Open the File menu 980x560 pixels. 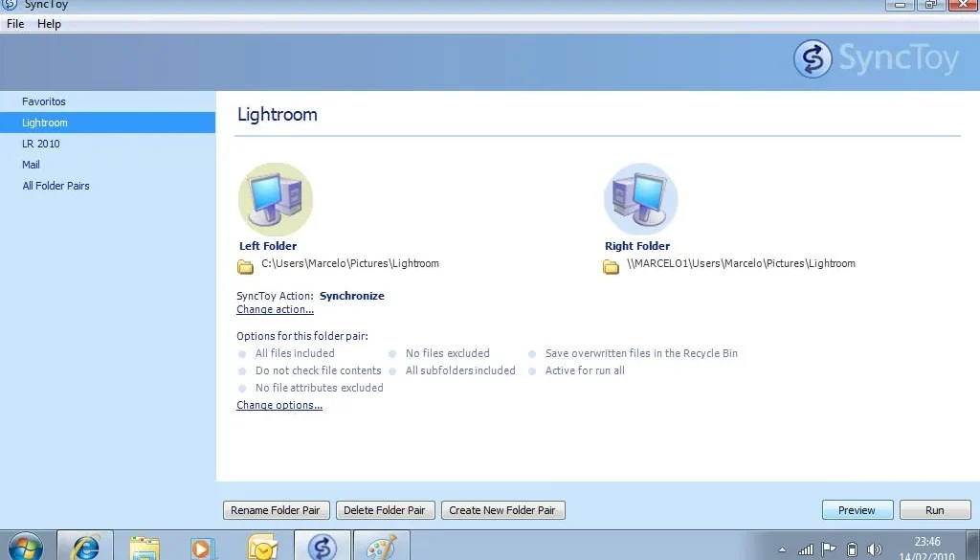[x=15, y=24]
